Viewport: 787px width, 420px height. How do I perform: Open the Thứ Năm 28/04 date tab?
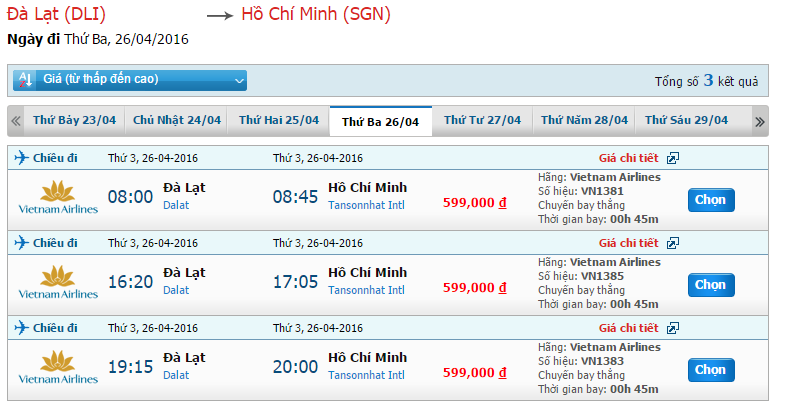pos(584,120)
